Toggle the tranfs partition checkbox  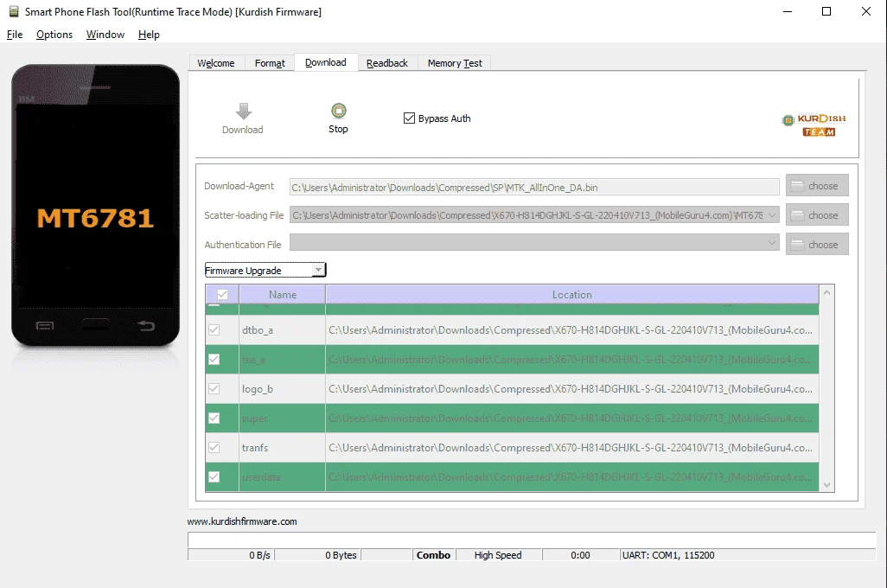click(214, 448)
